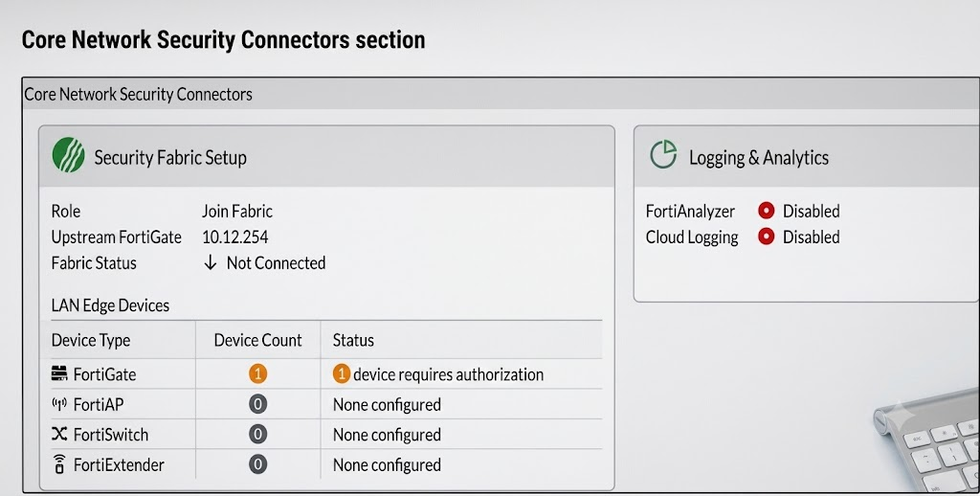Click the FortiSwitch crossed-arrows icon
The height and width of the screenshot is (496, 980).
tap(59, 434)
